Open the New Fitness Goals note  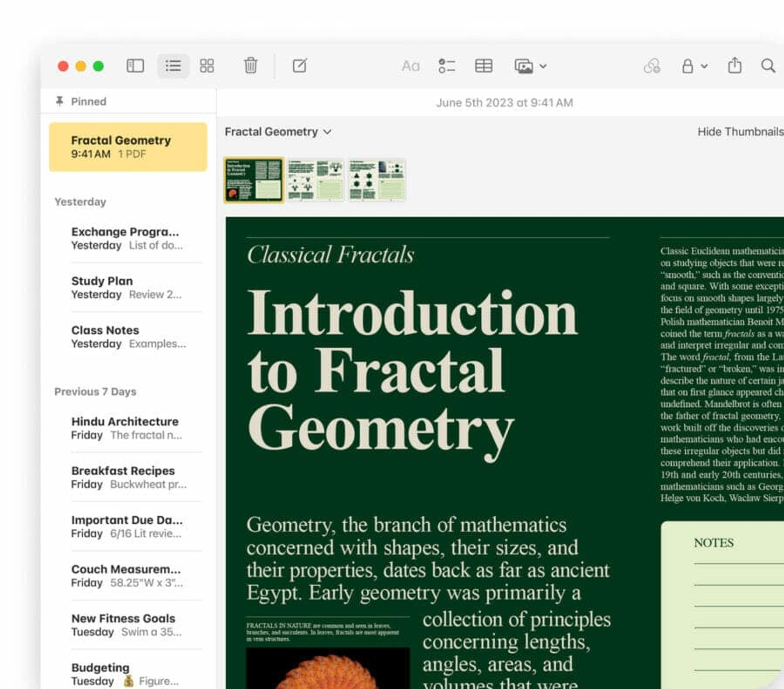[128, 625]
